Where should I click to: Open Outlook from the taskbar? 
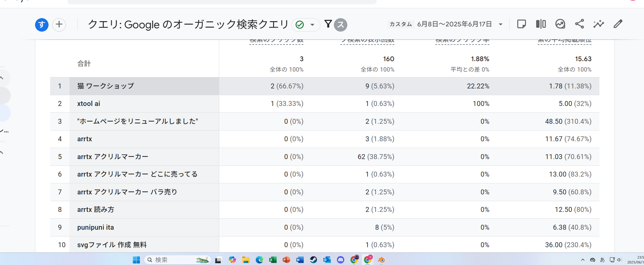tap(327, 260)
